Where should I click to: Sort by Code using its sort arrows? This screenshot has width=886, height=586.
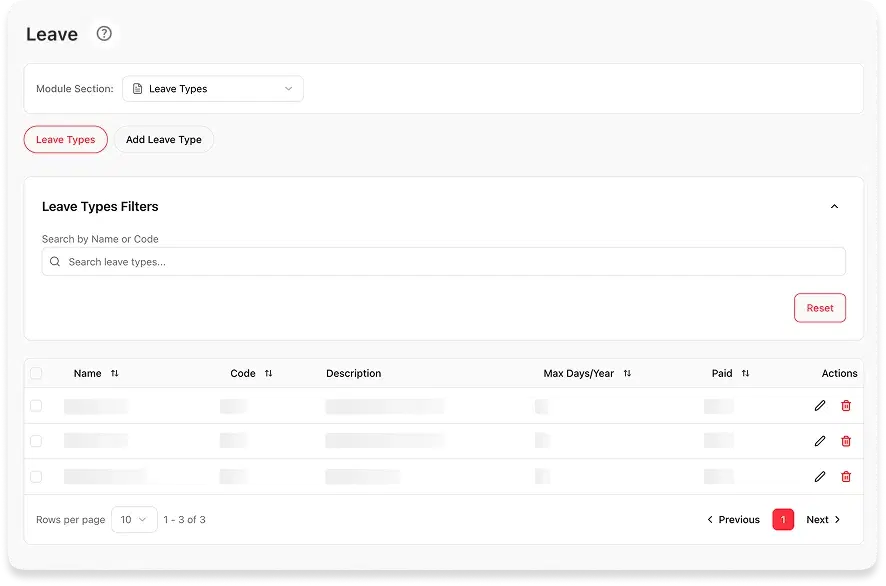click(x=268, y=373)
